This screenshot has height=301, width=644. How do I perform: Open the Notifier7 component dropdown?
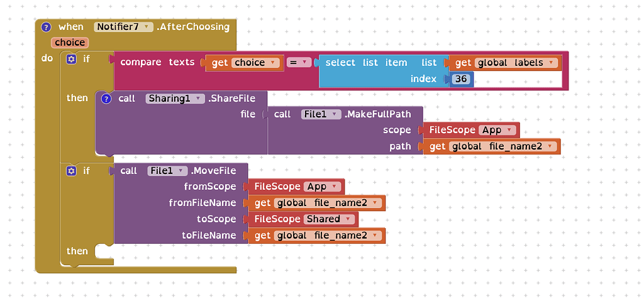tap(123, 27)
